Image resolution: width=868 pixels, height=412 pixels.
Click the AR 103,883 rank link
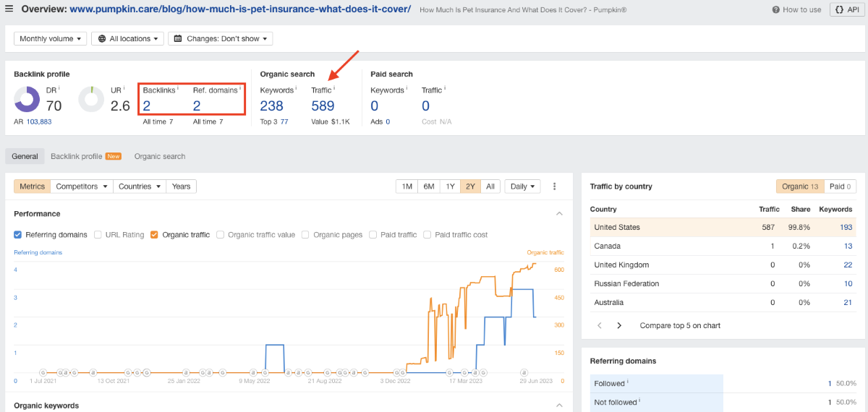coord(39,121)
